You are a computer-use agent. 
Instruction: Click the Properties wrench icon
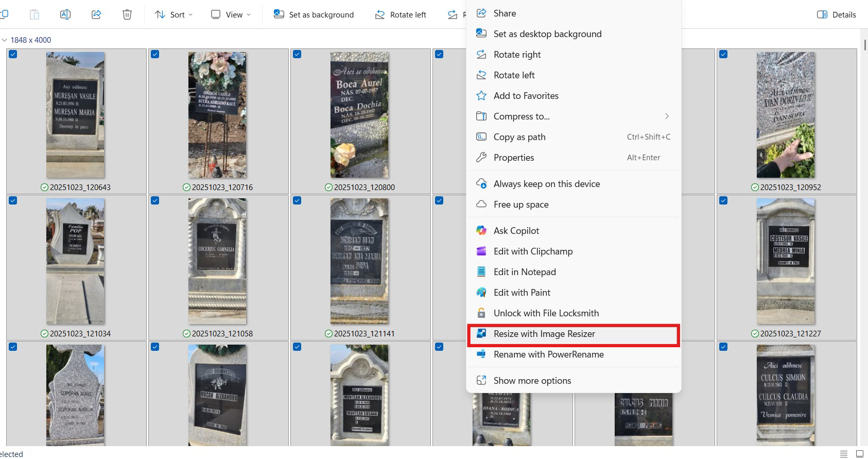click(x=481, y=158)
